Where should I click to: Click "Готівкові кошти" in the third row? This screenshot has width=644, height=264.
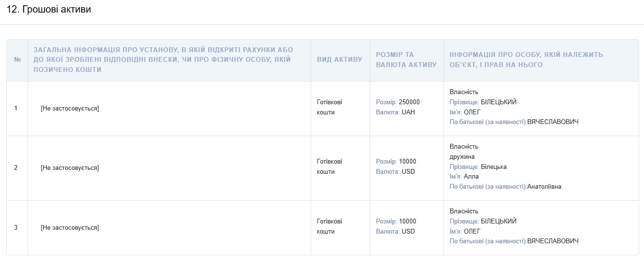coord(329,226)
